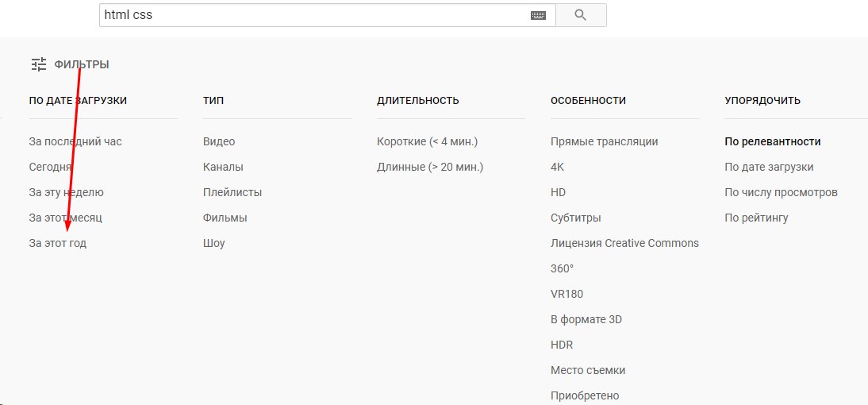Sort results 'По числу просмотров'
This screenshot has height=405, width=868.
(x=781, y=193)
